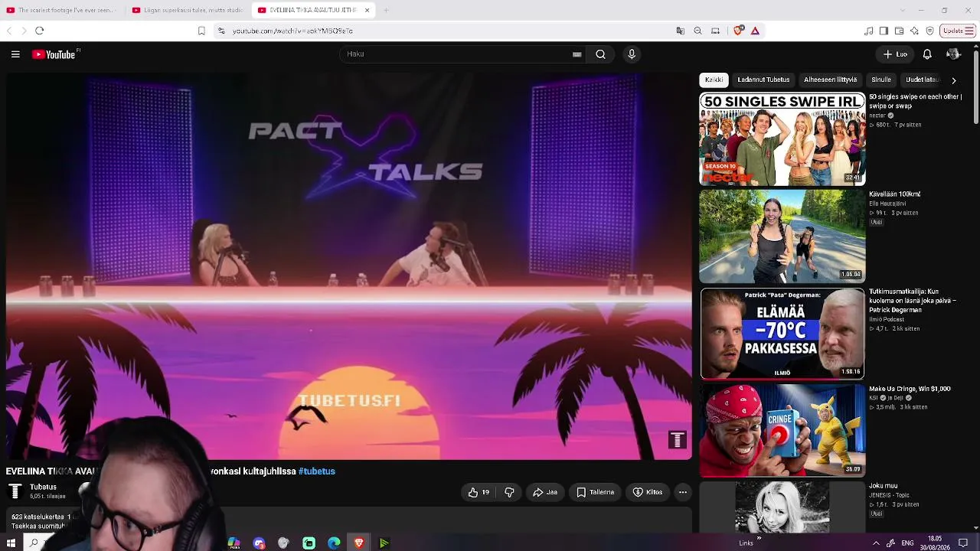Image resolution: width=980 pixels, height=551 pixels.
Task: Open the #tubetus hashtag link
Action: (317, 471)
